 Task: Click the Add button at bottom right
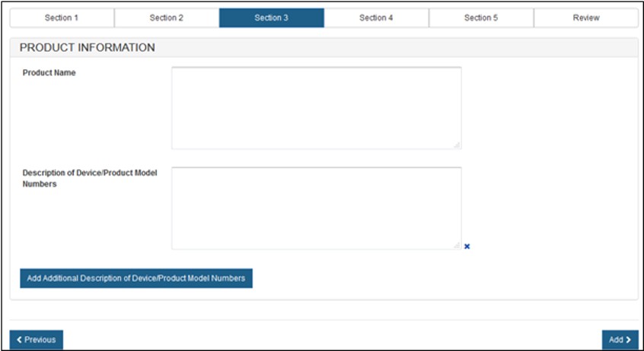click(620, 340)
